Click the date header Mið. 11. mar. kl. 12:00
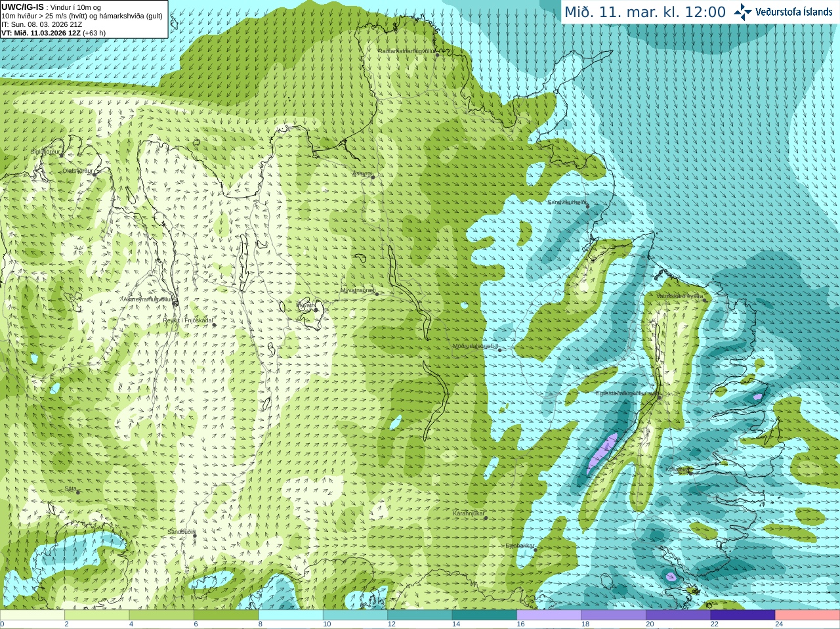 coord(645,12)
